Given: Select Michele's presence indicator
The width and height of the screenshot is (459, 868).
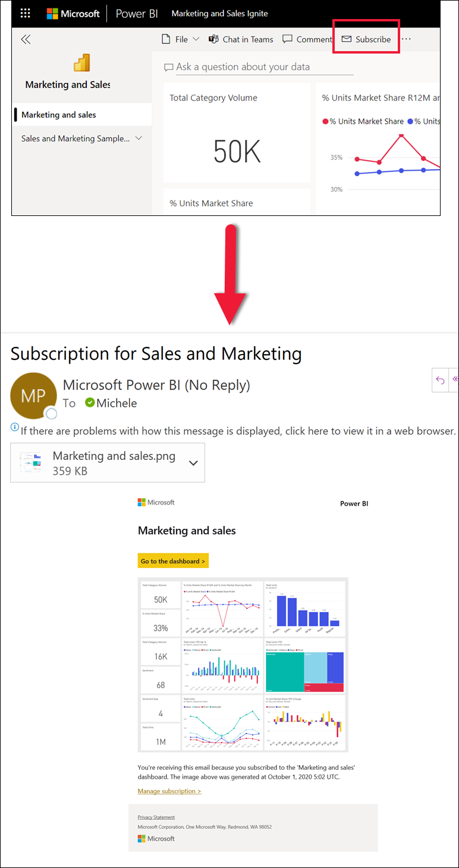Looking at the screenshot, I should pos(89,403).
